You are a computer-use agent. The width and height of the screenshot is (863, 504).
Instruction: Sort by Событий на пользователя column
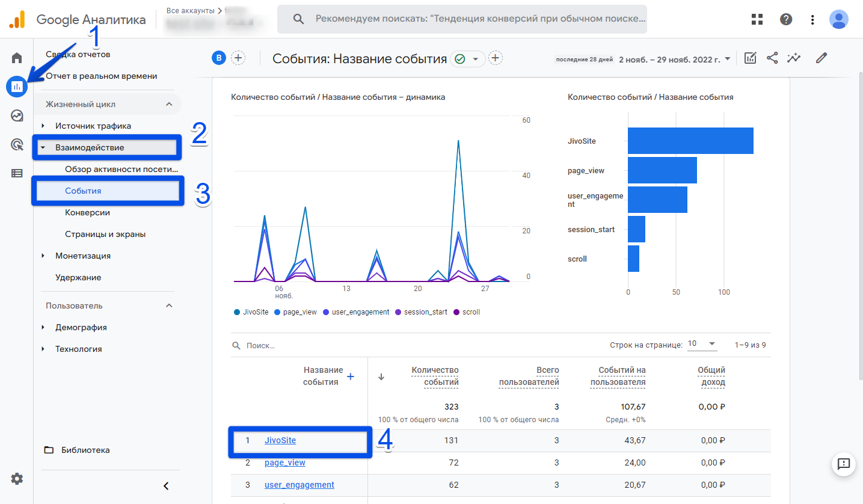[618, 376]
